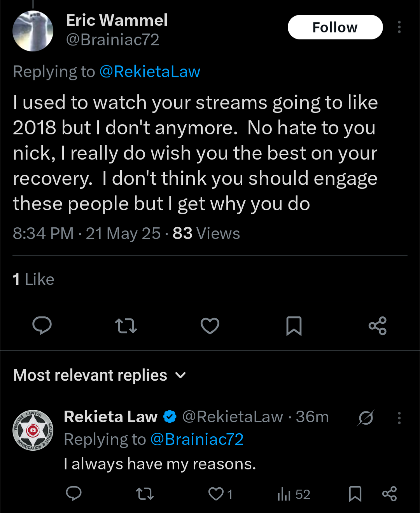
Task: Open more options for Eric Wammel's tweet
Action: pos(399,27)
